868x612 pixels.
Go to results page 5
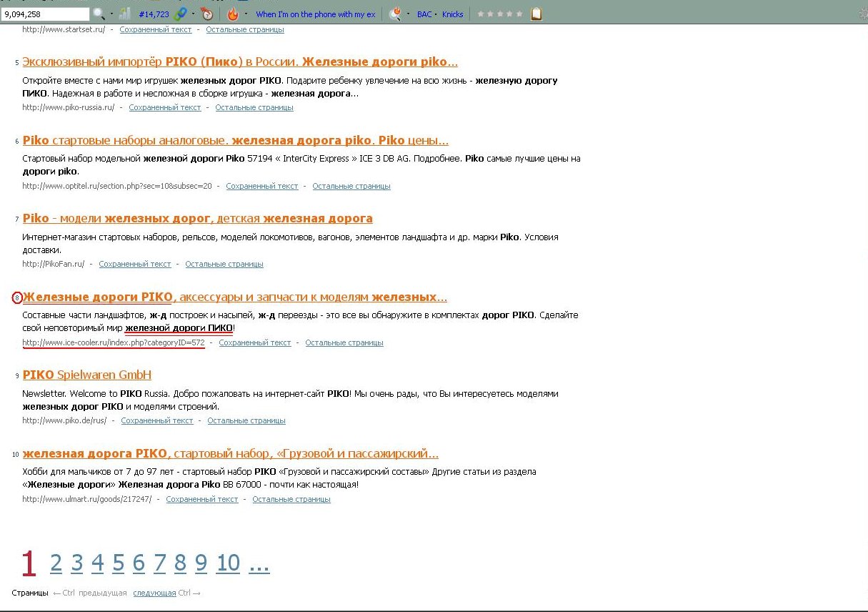[x=118, y=563]
